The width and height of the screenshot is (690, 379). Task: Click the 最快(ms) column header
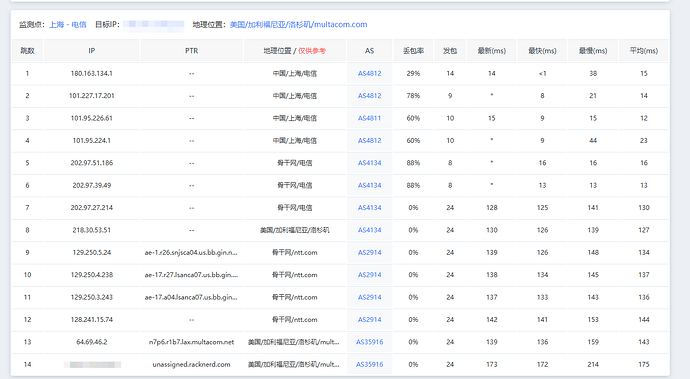pos(542,51)
